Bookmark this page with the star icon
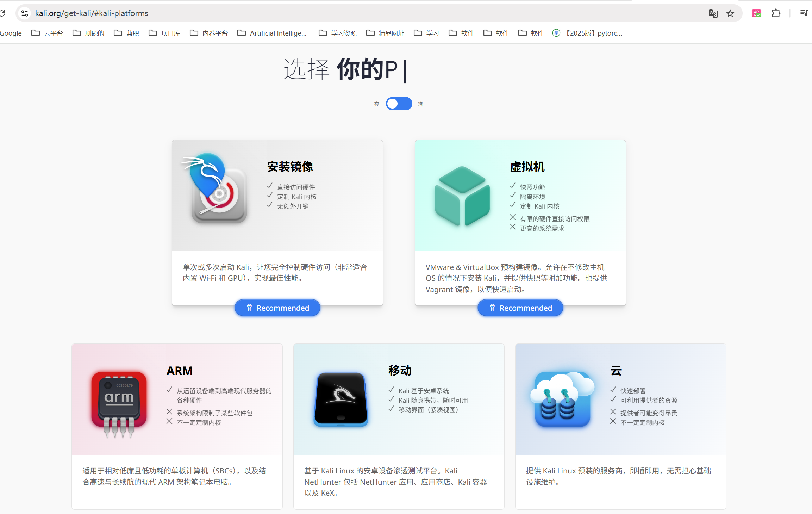Viewport: 812px width, 514px height. (730, 13)
